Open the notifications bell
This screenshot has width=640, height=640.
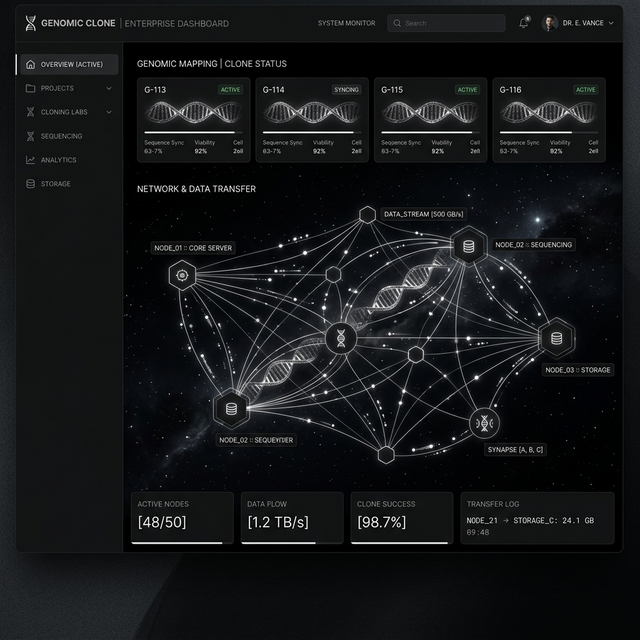[524, 23]
